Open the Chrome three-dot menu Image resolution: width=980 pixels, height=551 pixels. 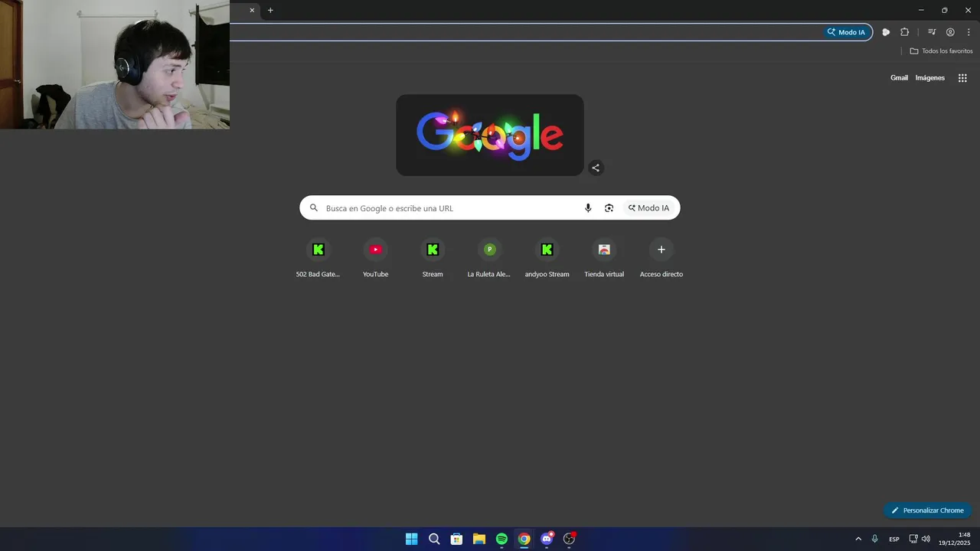pos(969,32)
